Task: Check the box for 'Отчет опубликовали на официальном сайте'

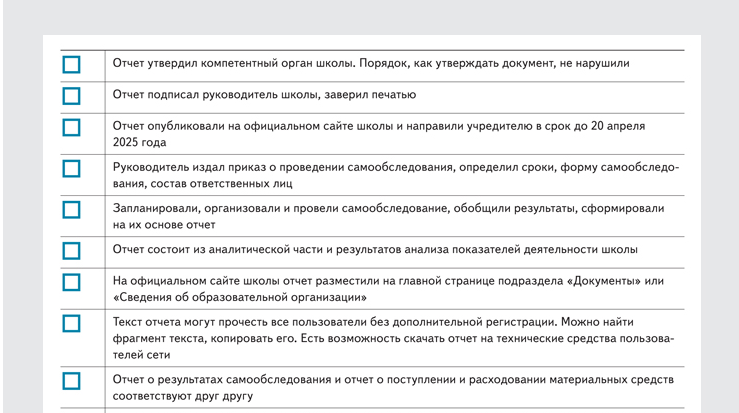Action: 71,128
